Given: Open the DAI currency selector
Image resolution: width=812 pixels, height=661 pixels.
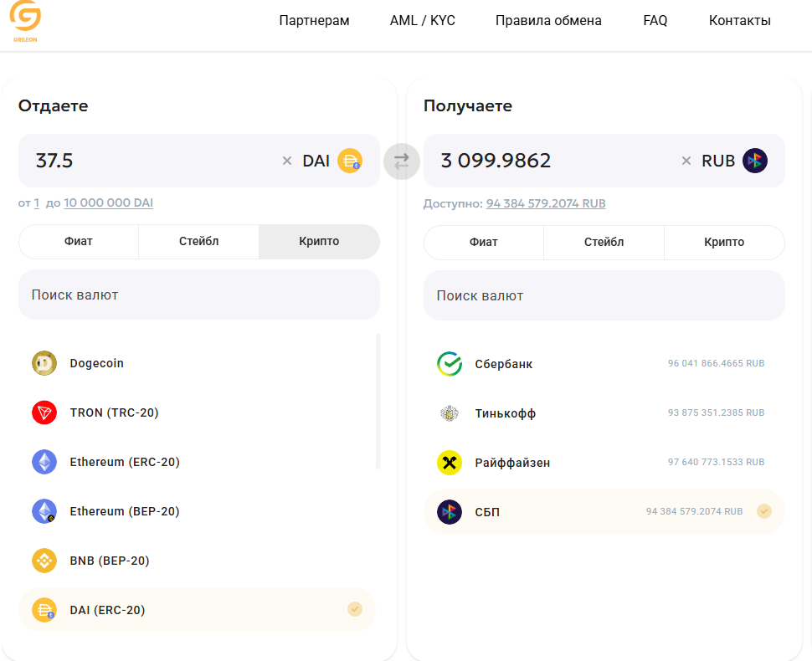Looking at the screenshot, I should tap(331, 161).
